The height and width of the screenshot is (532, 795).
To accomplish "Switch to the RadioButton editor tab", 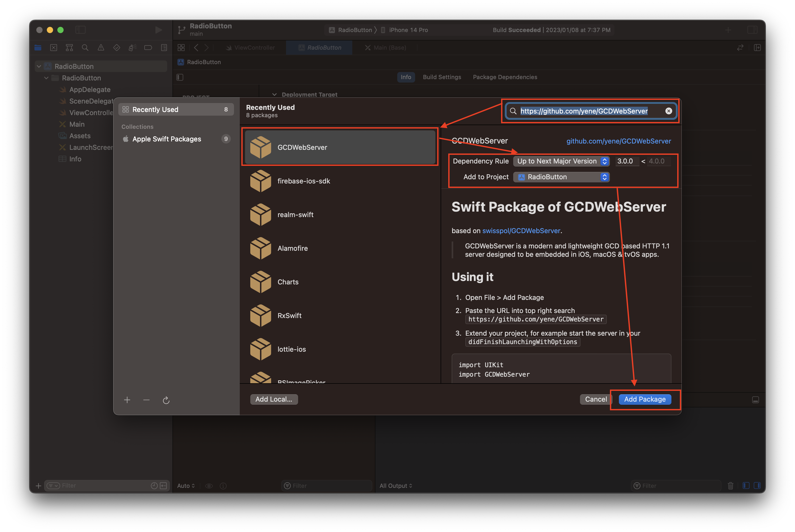I will 319,48.
